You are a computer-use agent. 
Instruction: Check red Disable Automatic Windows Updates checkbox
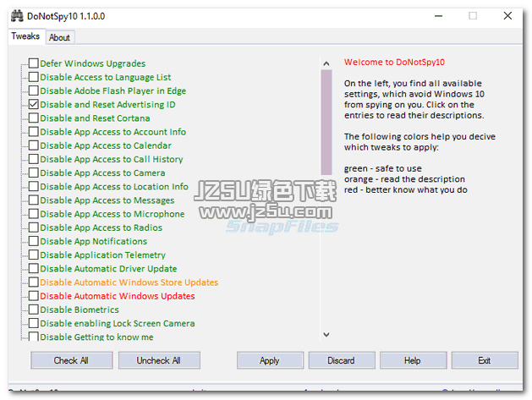[33, 296]
